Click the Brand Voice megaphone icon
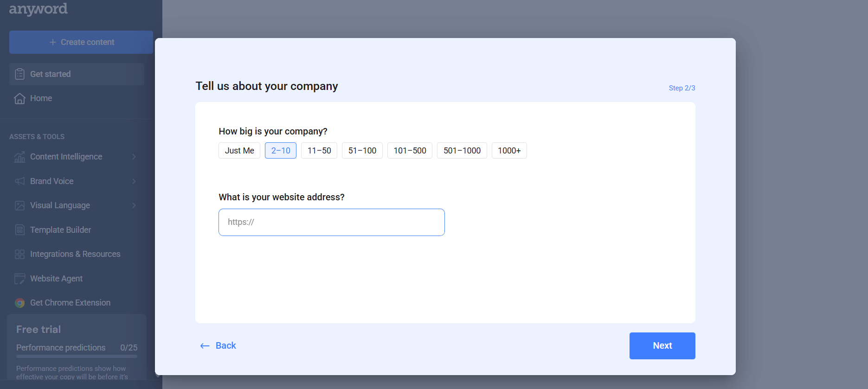868x389 pixels. (x=19, y=181)
